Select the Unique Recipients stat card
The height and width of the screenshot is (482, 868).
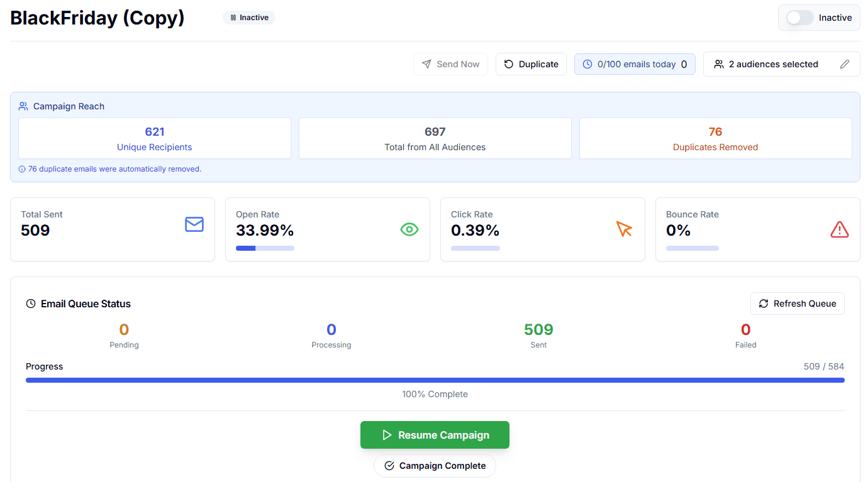[155, 138]
